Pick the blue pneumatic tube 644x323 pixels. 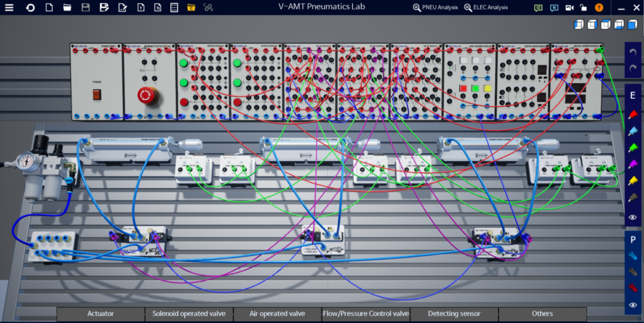tap(633, 256)
